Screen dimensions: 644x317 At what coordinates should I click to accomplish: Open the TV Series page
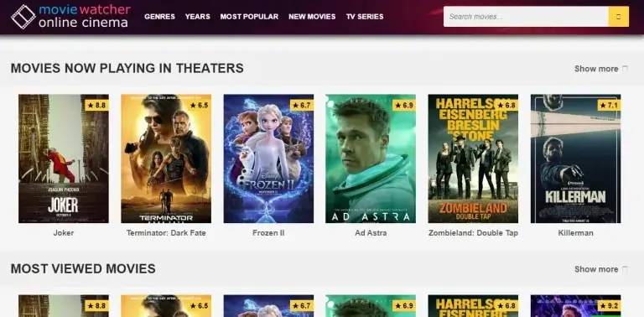coord(365,17)
